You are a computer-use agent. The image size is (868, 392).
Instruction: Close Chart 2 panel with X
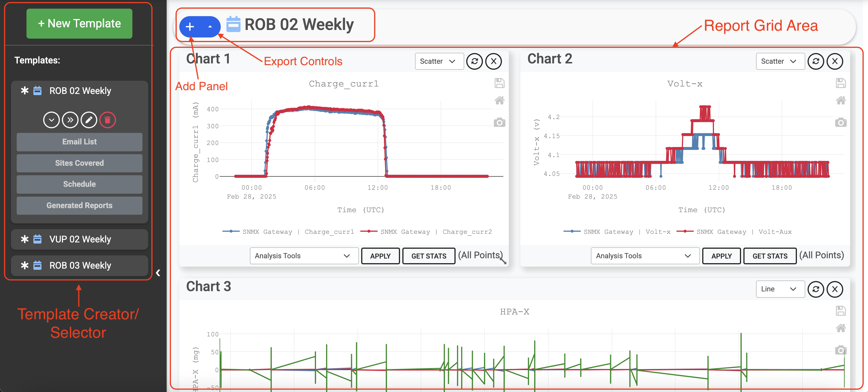[835, 61]
